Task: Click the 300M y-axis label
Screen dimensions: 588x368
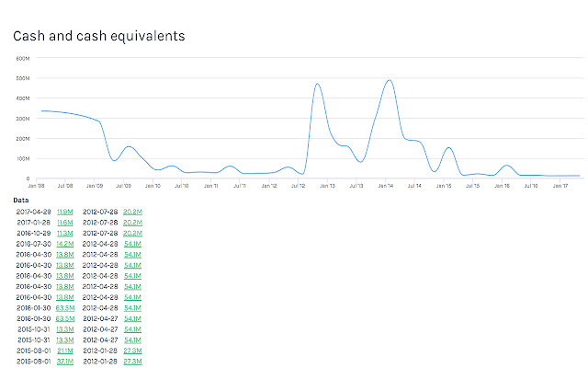Action: point(23,119)
